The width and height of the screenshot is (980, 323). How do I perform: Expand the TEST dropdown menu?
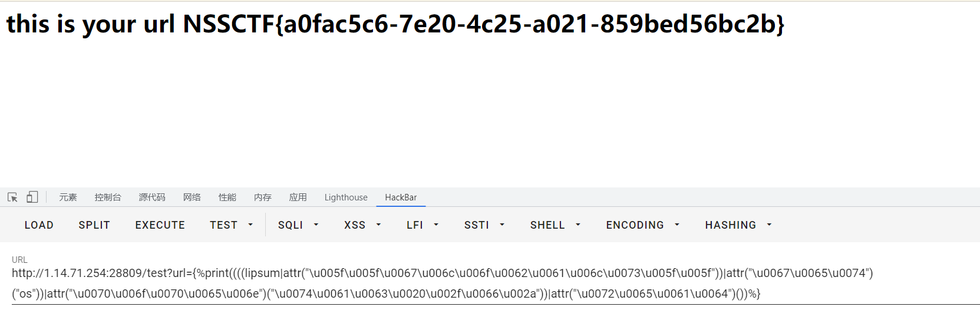coord(231,225)
